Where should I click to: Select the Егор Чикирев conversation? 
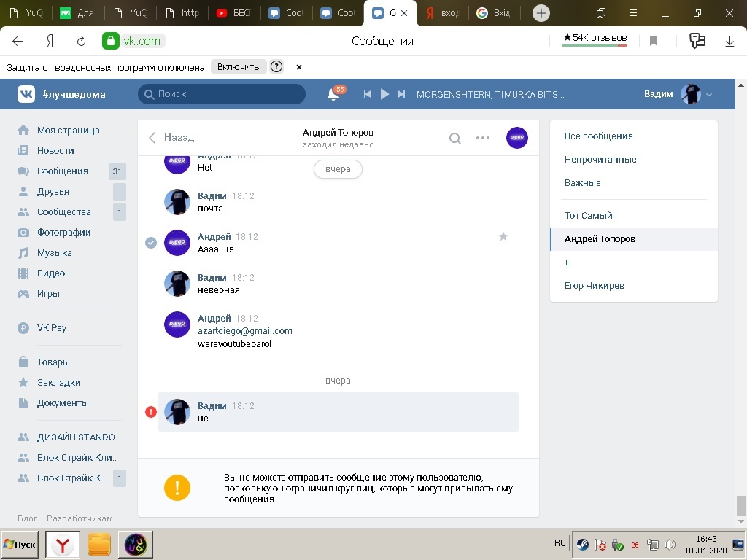point(595,285)
